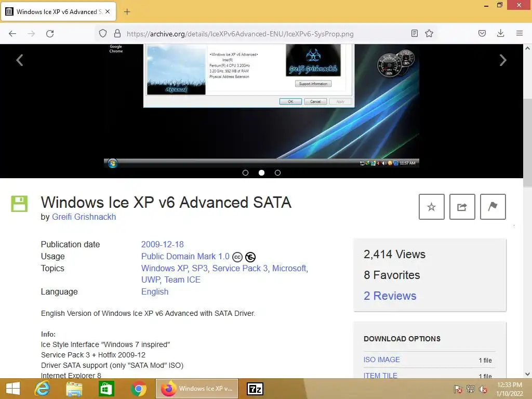This screenshot has width=532, height=399.
Task: Open author Greifi Grishnackh link
Action: (x=84, y=217)
